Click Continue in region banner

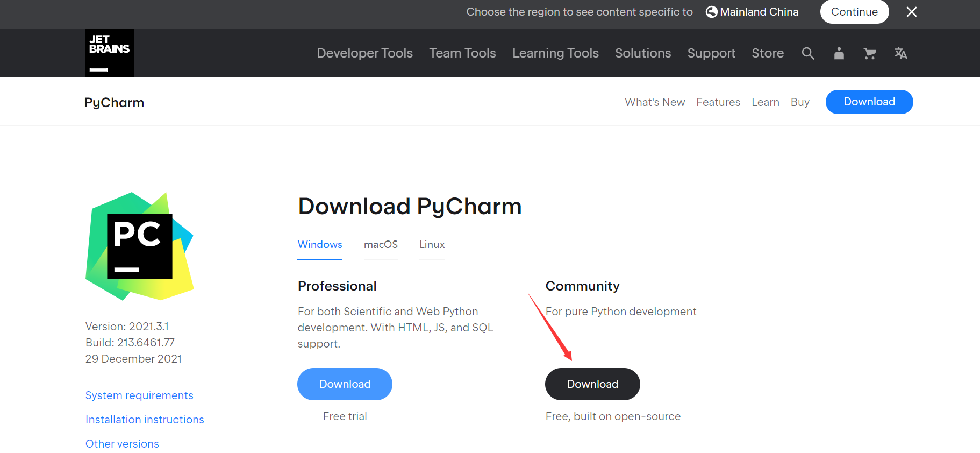coord(855,12)
